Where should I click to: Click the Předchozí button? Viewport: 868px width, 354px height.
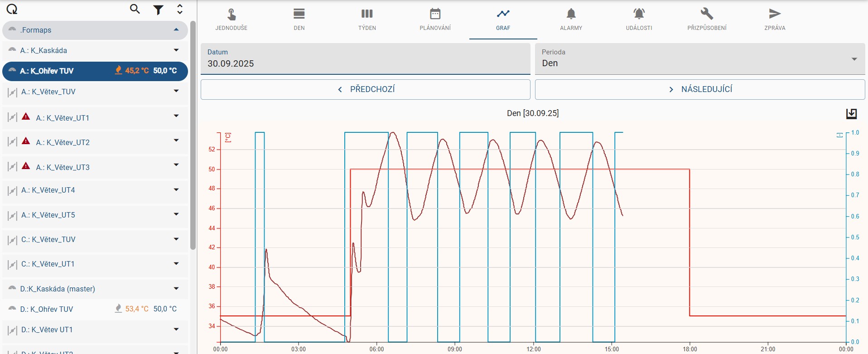click(x=365, y=90)
